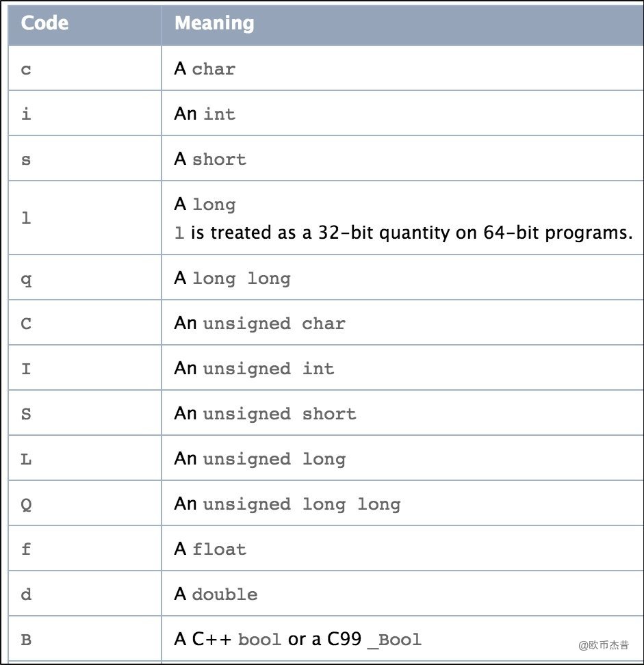Viewport: 644px width, 665px height.
Task: Click the 32-bit quantity note text
Action: point(404,233)
